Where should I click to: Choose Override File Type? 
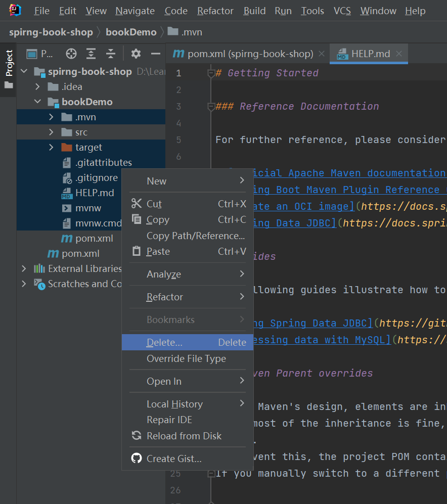pos(188,358)
